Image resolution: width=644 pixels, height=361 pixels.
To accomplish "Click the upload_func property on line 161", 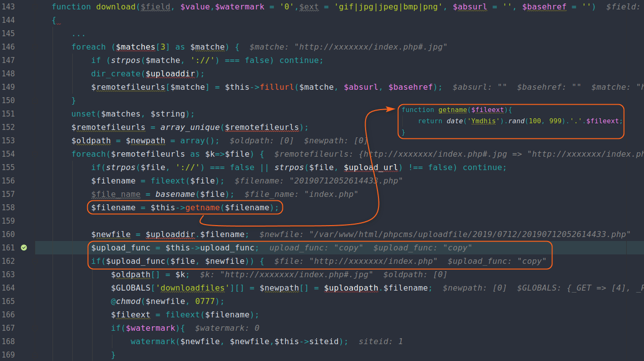I will pos(227,248).
